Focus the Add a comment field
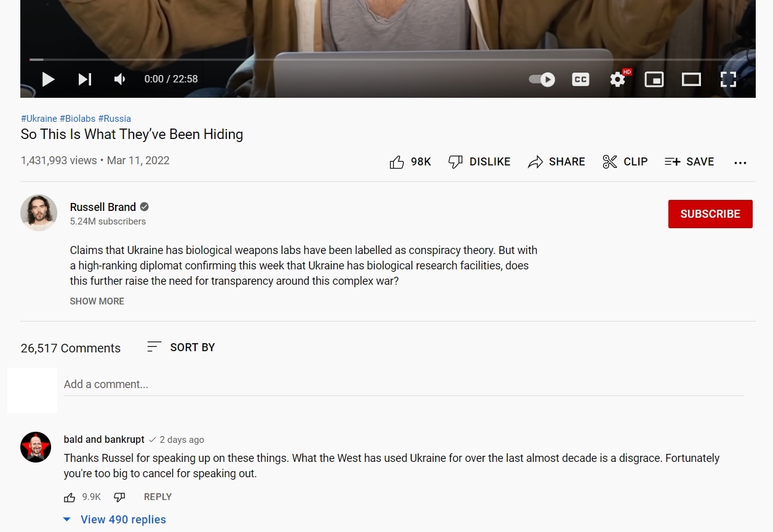 pos(403,385)
